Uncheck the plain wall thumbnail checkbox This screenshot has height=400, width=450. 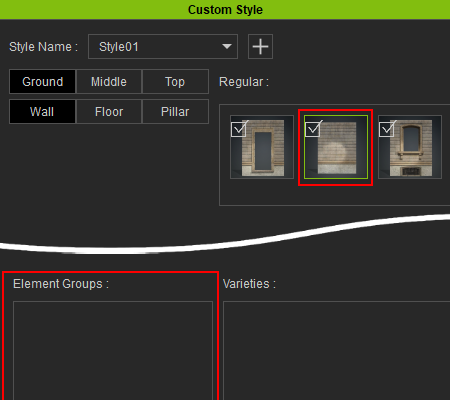pyautogui.click(x=313, y=129)
